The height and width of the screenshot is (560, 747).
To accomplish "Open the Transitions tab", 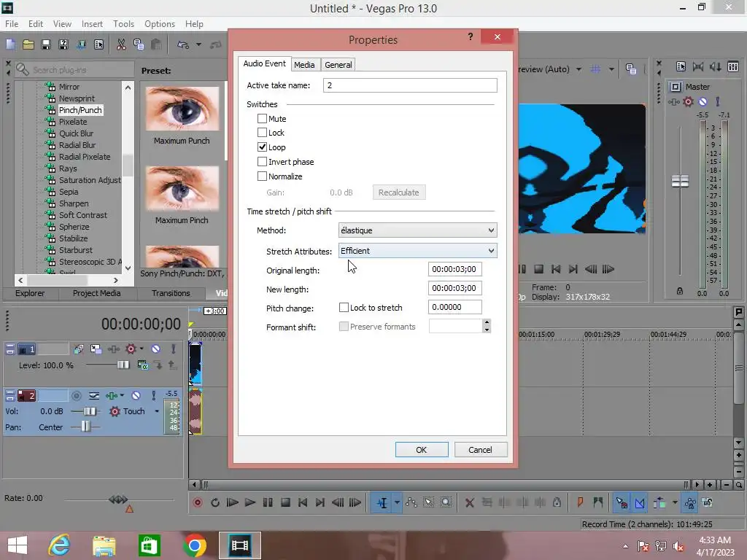I will 171,293.
